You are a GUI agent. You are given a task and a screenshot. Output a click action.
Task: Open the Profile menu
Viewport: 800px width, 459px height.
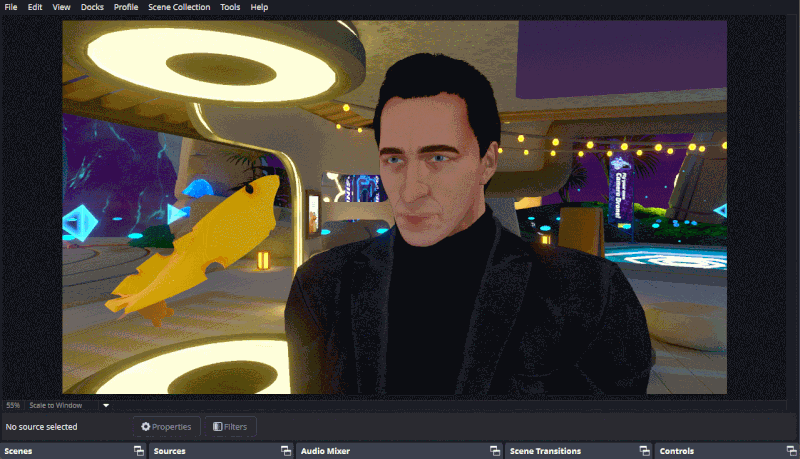126,7
